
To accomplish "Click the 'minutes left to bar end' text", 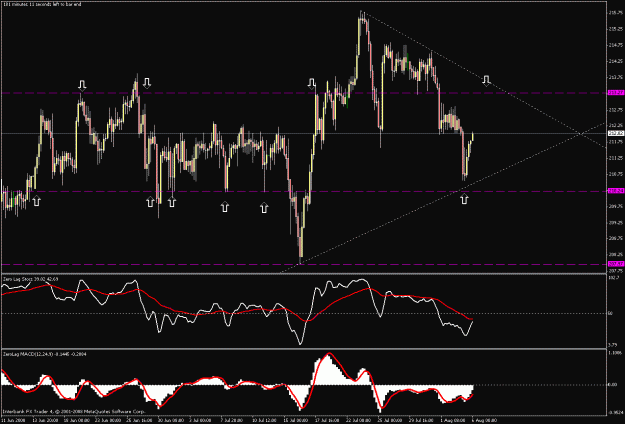I will click(42, 4).
